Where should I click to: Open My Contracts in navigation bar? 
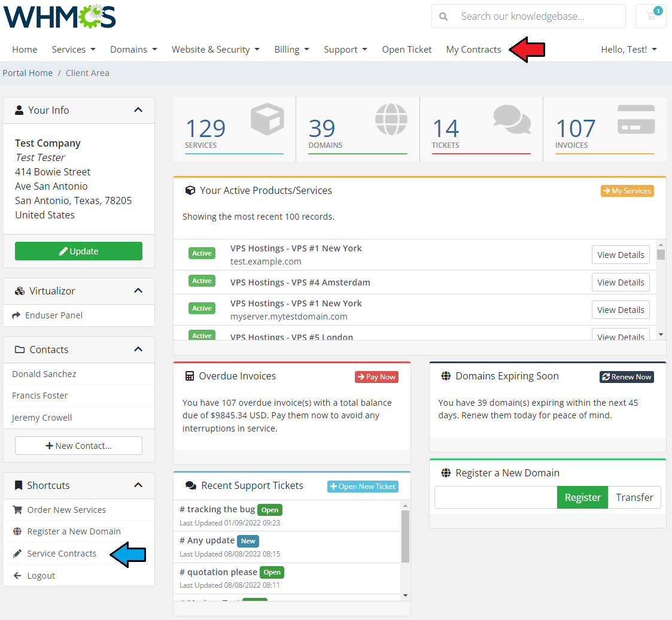pos(473,50)
